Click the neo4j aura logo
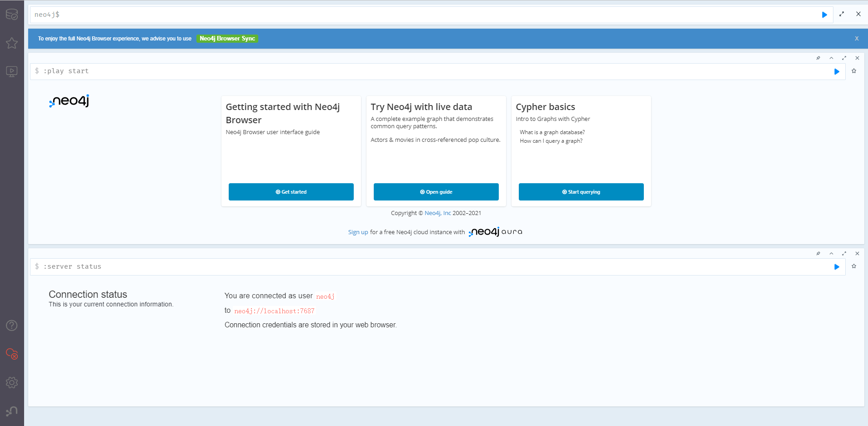 [x=495, y=232]
